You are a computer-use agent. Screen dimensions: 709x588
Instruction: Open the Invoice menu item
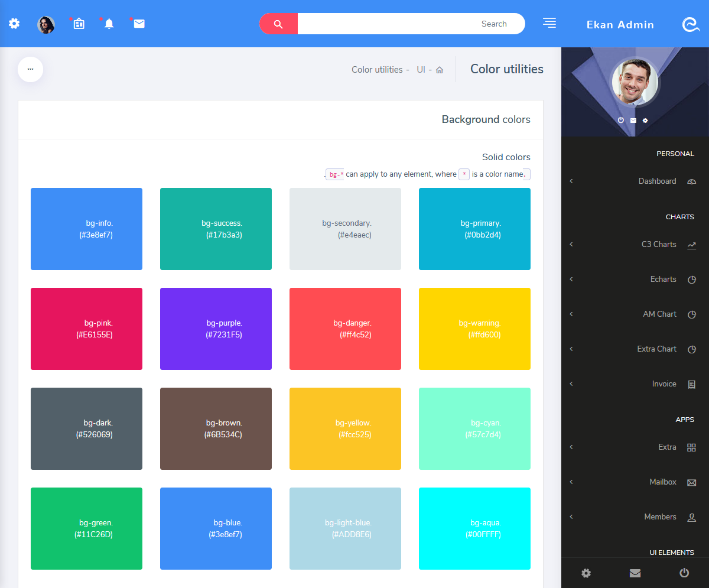pyautogui.click(x=664, y=384)
